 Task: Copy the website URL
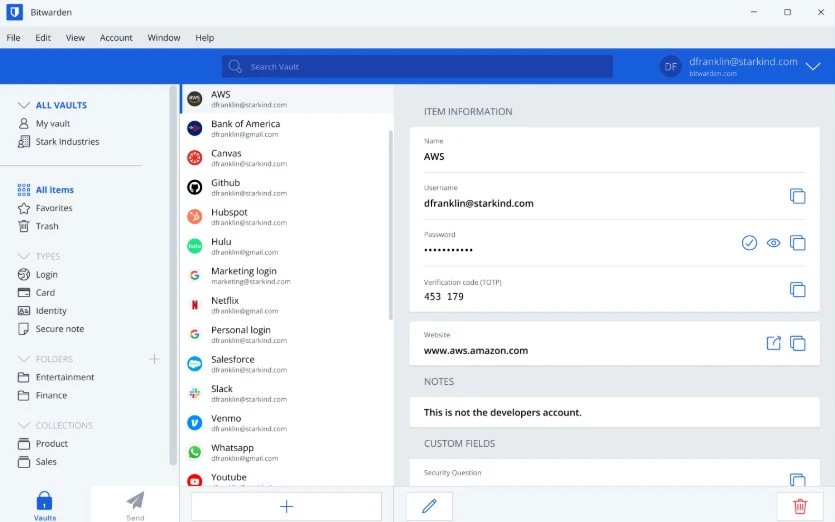[797, 343]
